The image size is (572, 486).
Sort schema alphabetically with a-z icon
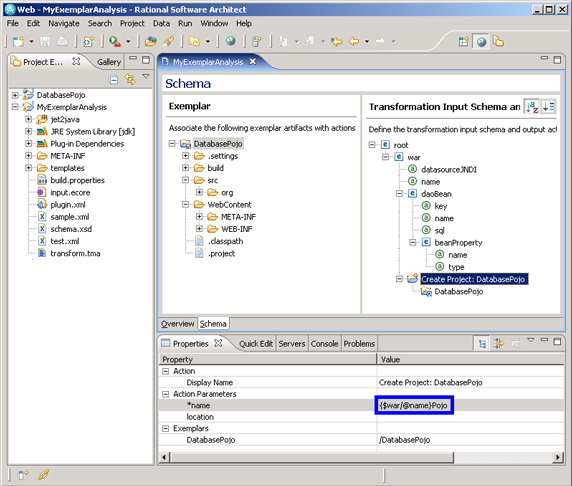pyautogui.click(x=532, y=107)
